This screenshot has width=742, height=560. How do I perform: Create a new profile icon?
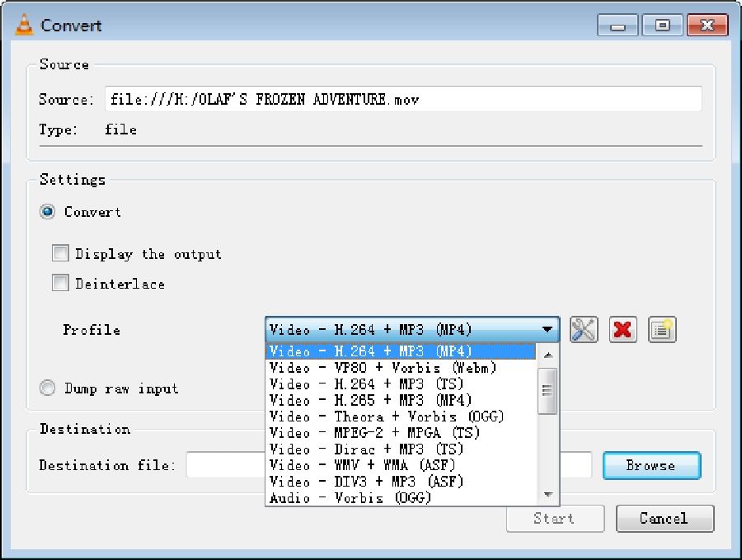click(x=661, y=329)
